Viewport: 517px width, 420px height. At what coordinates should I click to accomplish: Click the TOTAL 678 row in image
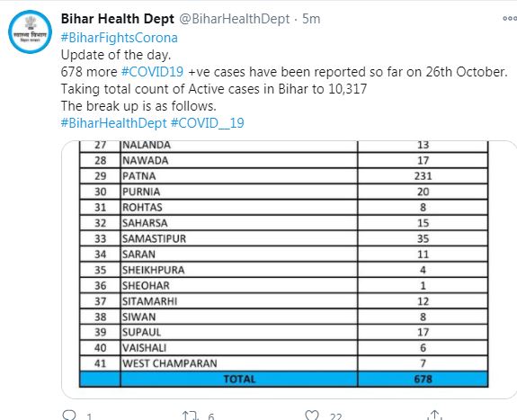[283, 379]
